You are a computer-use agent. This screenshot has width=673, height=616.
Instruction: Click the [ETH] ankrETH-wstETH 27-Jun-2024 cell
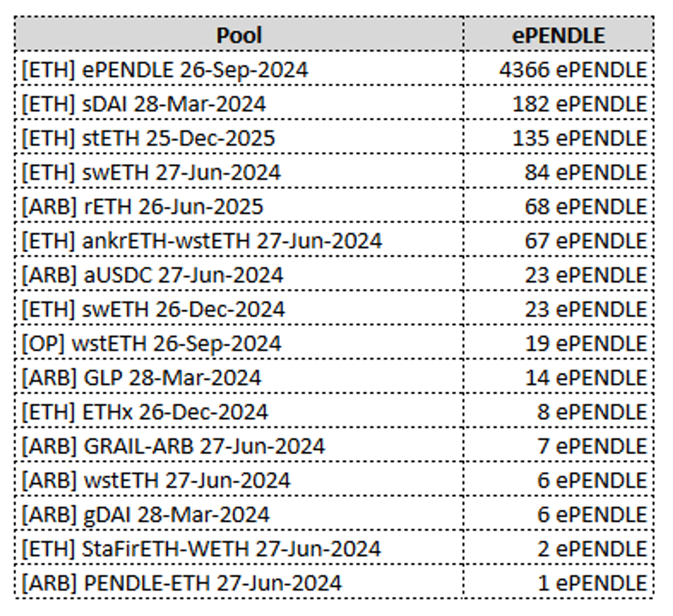202,241
